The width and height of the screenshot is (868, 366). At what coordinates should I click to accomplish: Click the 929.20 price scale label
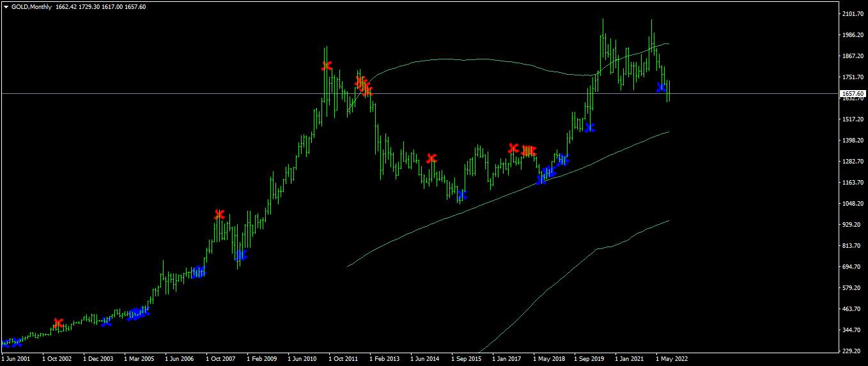(852, 224)
